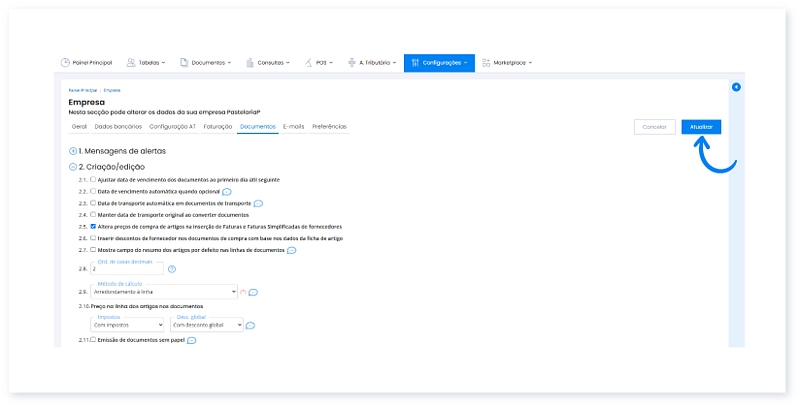Click the blue side panel collapse arrow icon
The width and height of the screenshot is (800, 407).
tap(736, 87)
